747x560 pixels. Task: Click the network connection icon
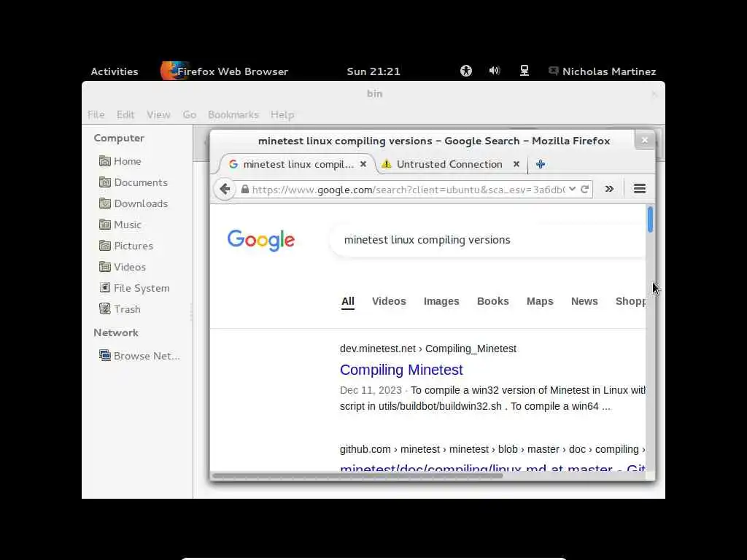click(524, 71)
